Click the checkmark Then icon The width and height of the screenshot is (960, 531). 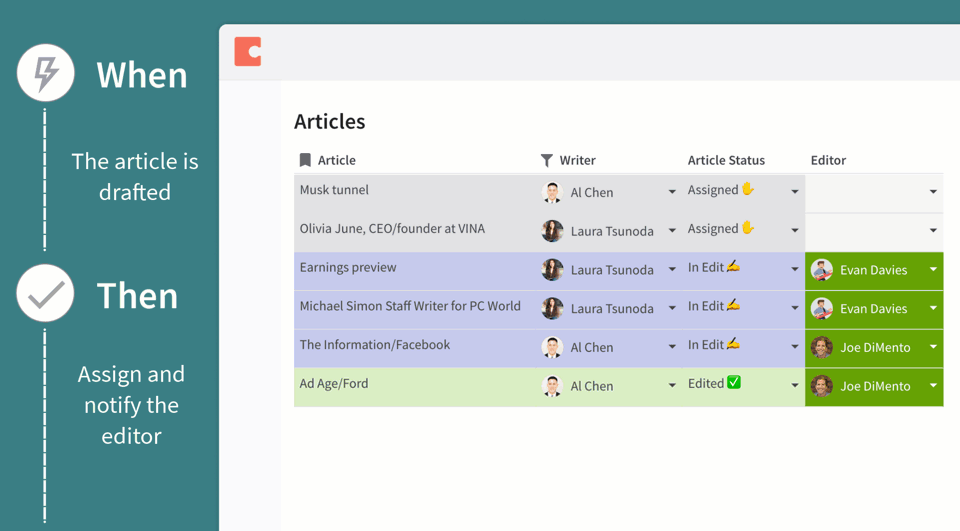[46, 294]
